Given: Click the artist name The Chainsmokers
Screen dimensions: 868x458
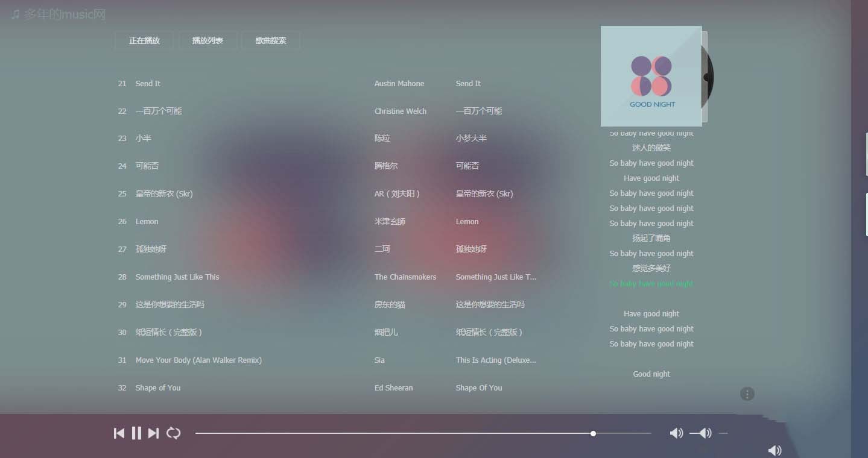Looking at the screenshot, I should (x=405, y=277).
